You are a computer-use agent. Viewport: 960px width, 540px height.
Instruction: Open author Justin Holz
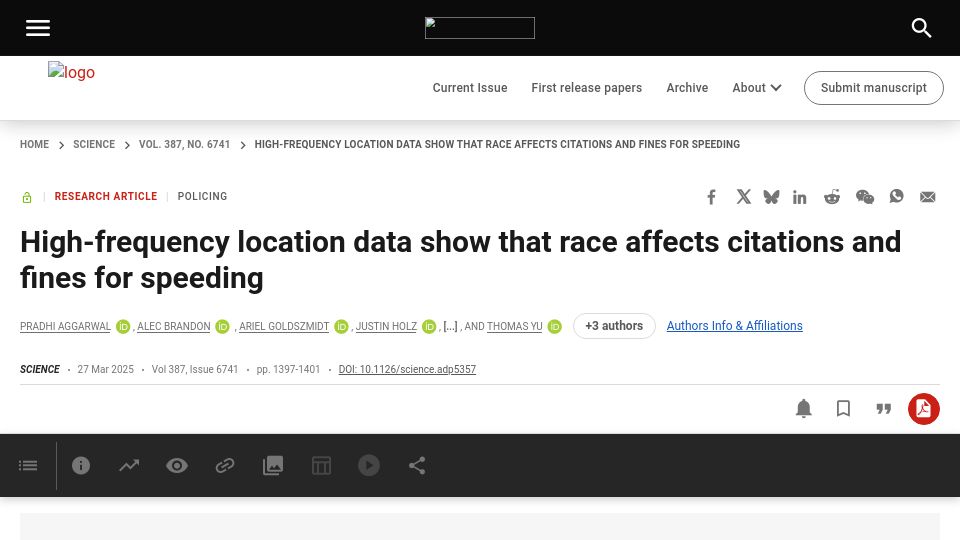(386, 326)
